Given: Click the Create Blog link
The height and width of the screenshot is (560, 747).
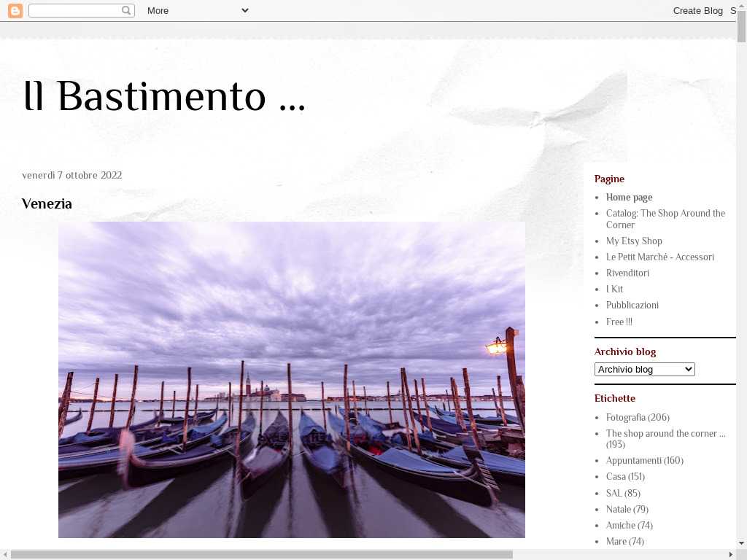Looking at the screenshot, I should 697,10.
